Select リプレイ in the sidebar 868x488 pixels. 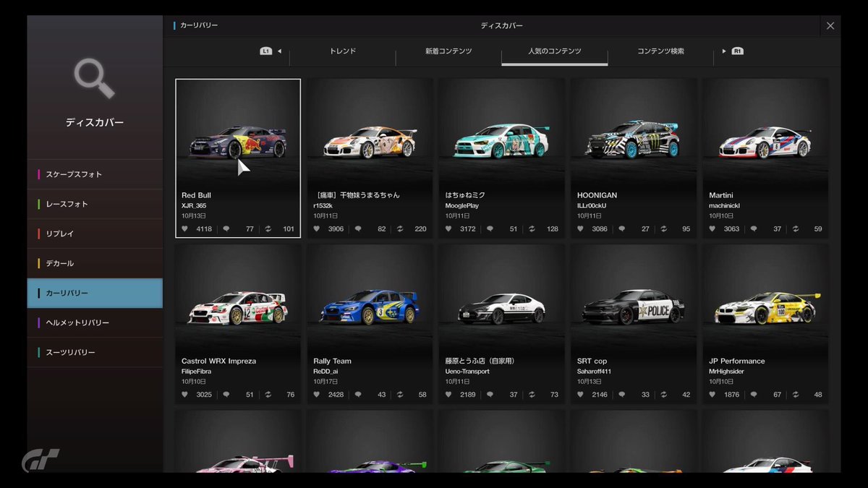(x=95, y=234)
